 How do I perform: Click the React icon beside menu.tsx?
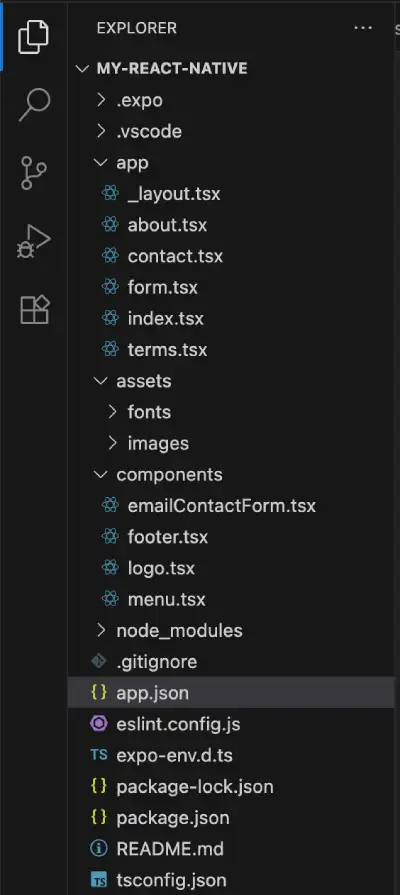coord(110,599)
